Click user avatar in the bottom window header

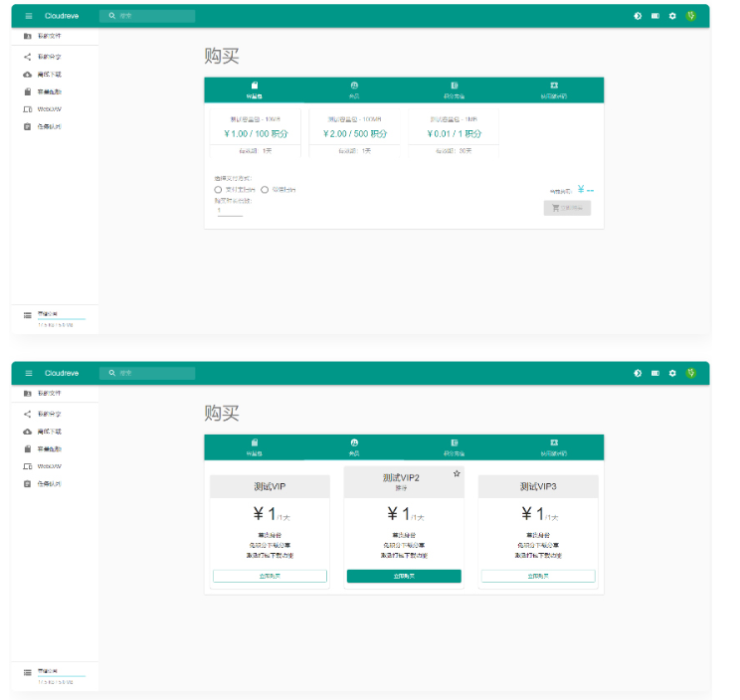click(x=691, y=373)
